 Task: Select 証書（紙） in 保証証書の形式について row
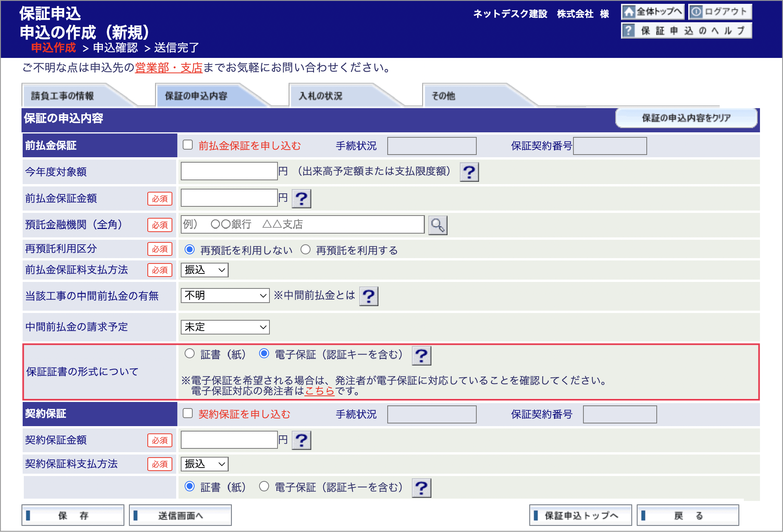(x=190, y=354)
